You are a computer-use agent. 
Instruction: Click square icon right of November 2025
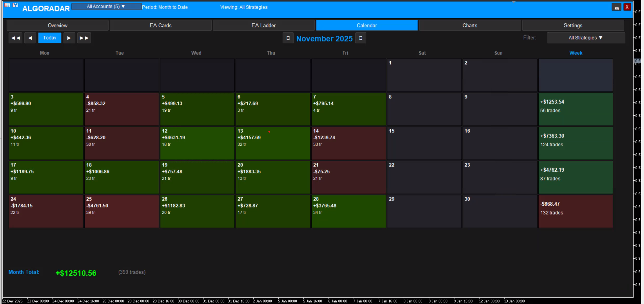coord(360,38)
